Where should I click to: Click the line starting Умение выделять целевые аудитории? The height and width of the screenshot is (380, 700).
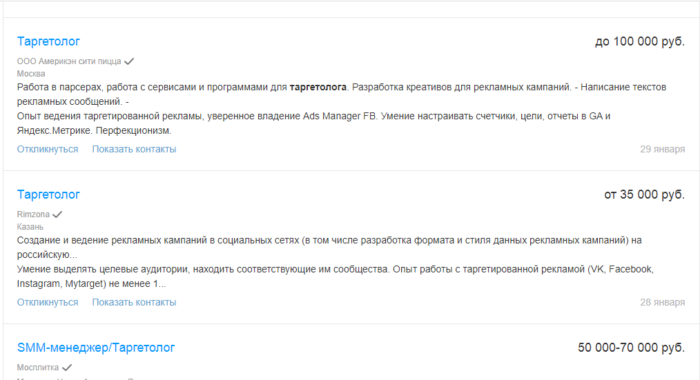tap(335, 269)
